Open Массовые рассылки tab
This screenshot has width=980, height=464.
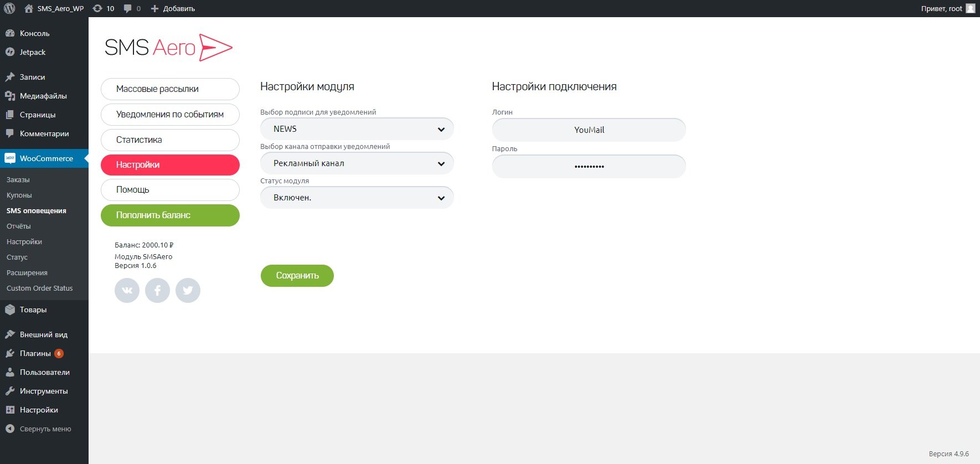170,89
